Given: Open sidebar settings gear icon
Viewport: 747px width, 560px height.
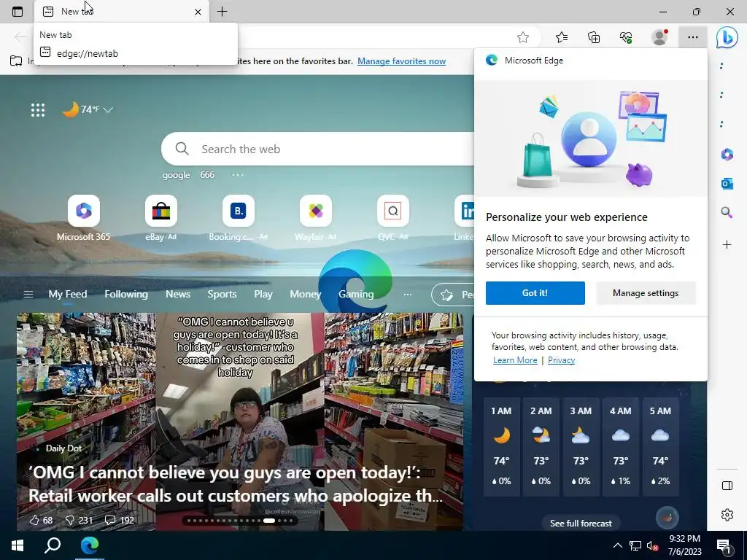Looking at the screenshot, I should [x=727, y=515].
